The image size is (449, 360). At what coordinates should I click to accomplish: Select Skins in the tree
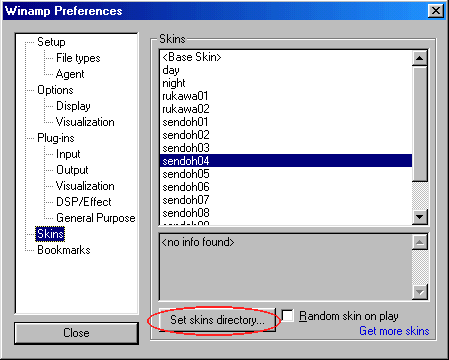50,234
